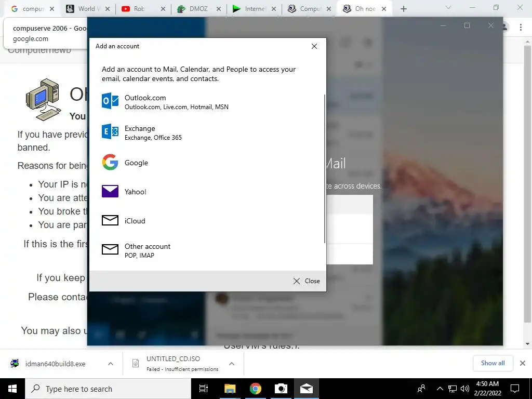Pick the Google account logo
The image size is (532, 399).
coord(110,162)
